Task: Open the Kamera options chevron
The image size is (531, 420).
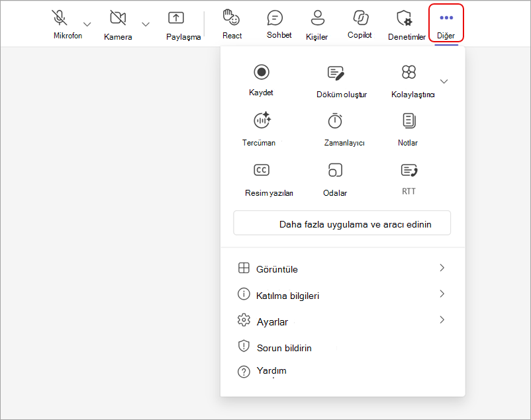Action: pyautogui.click(x=146, y=24)
